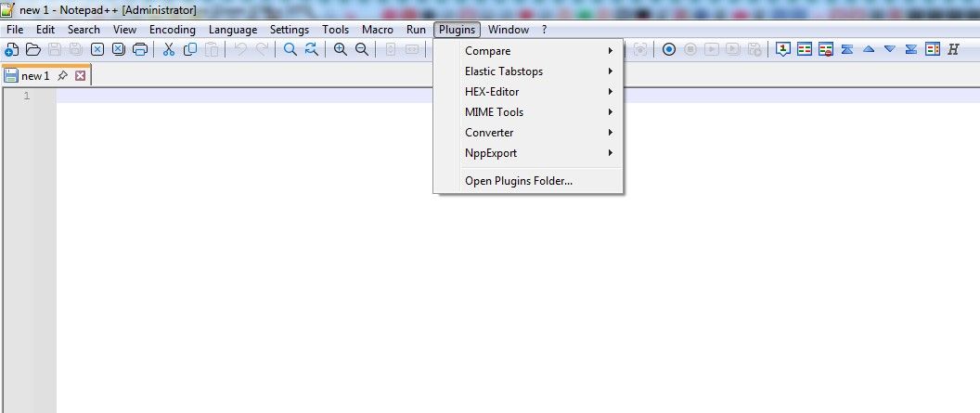Open the Encoding menu
The image size is (980, 413).
pyautogui.click(x=173, y=30)
